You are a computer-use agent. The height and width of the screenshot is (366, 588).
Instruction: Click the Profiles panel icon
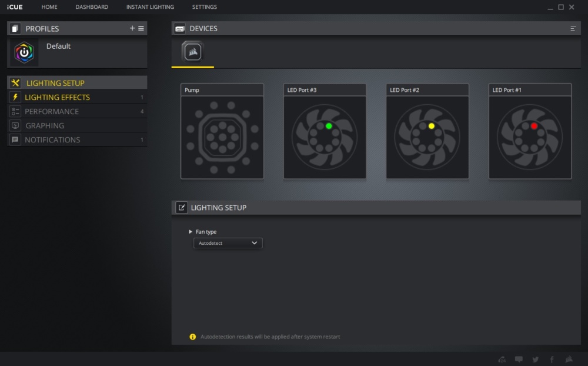pos(15,28)
